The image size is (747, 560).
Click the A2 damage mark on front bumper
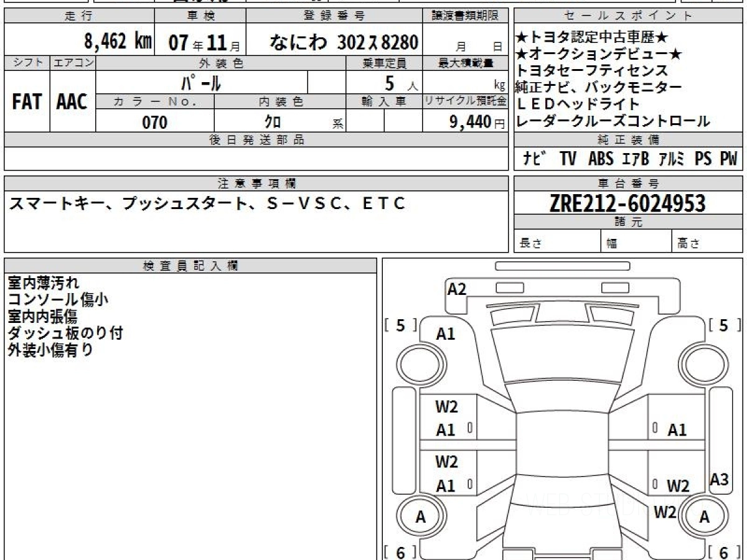coord(457,289)
